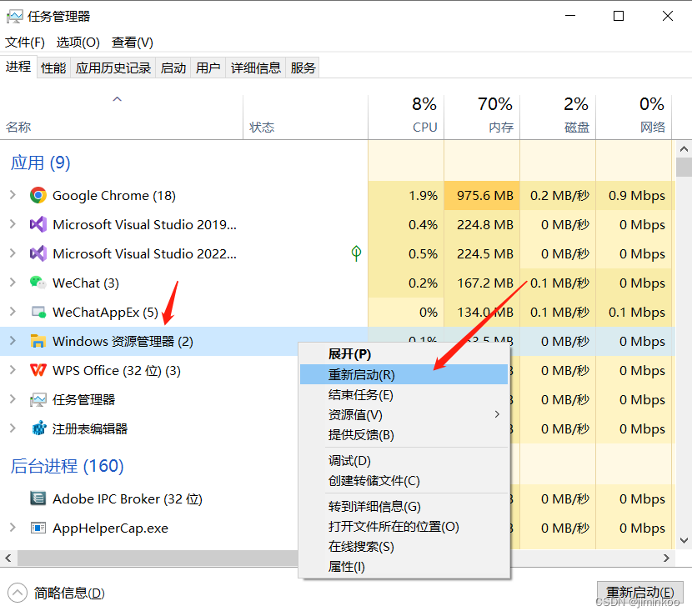692x616 pixels.
Task: Choose 结束任务(E) in context menu
Action: click(404, 394)
